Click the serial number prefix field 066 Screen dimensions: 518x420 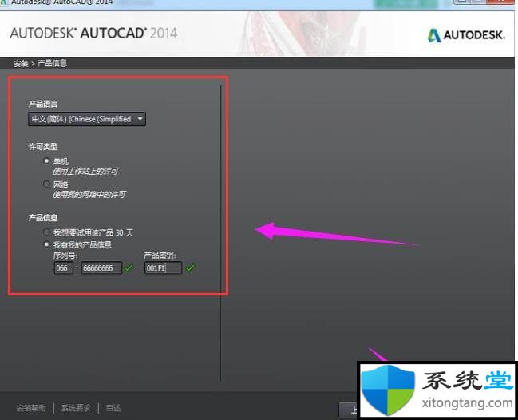(x=63, y=268)
